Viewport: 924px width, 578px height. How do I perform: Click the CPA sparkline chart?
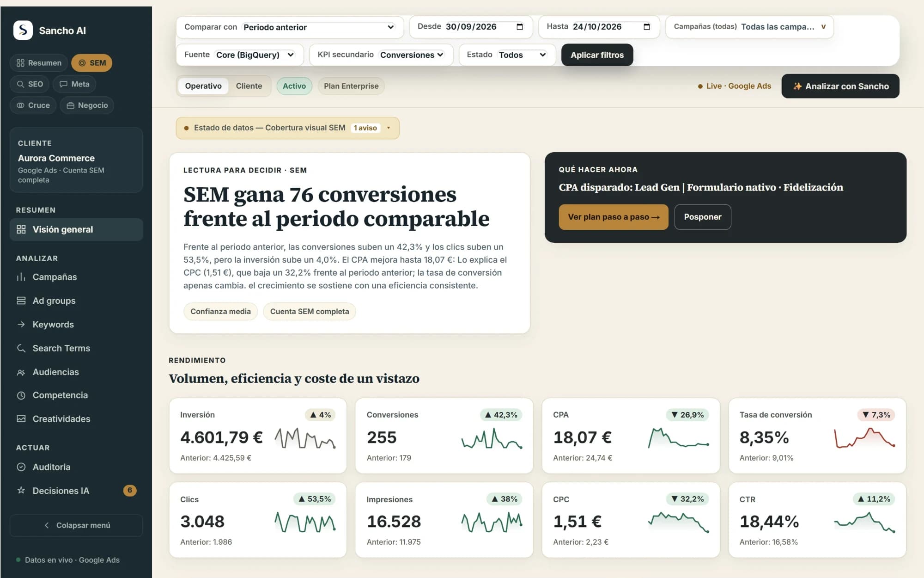point(678,438)
